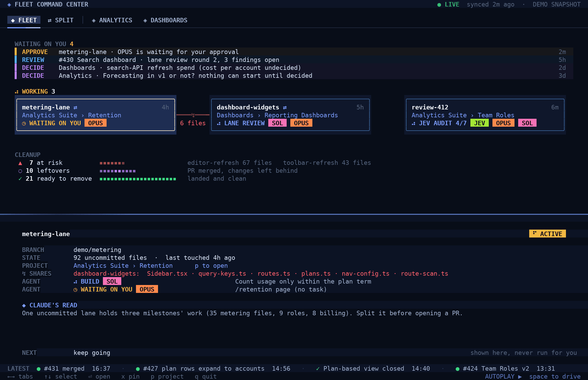The image size is (588, 380).
Task: Click toolbar-refresh 43 files entry
Action: click(x=327, y=163)
